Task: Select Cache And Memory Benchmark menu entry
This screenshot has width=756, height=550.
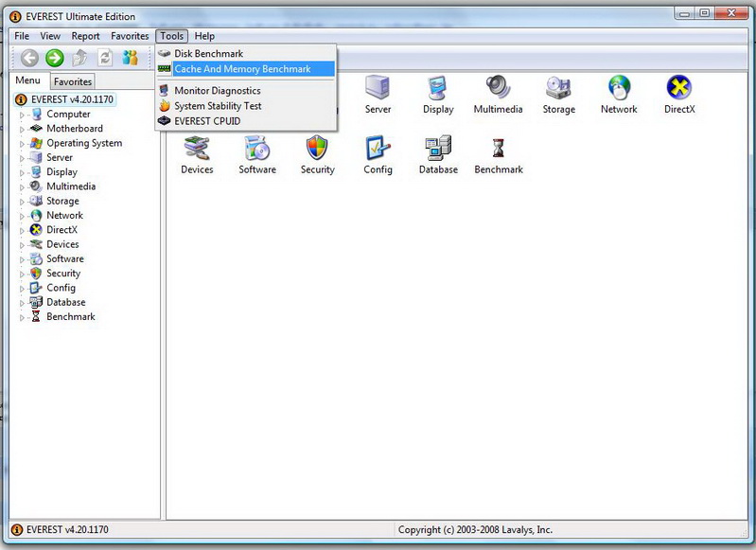Action: [242, 69]
